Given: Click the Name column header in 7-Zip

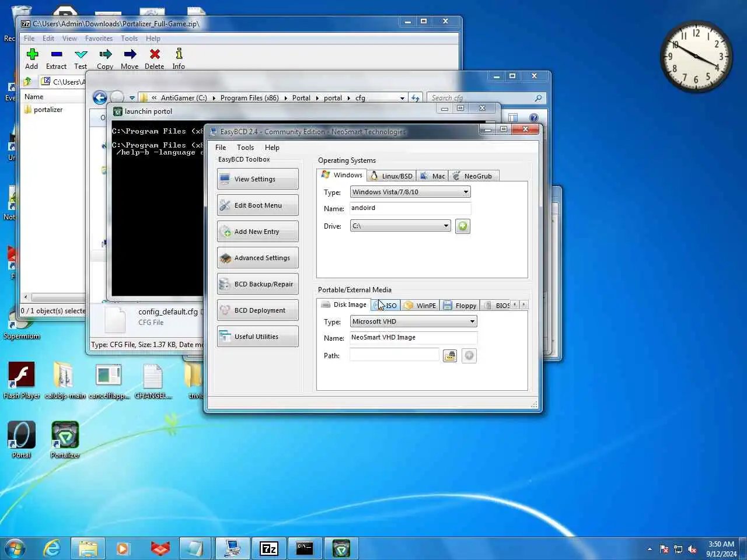Looking at the screenshot, I should pos(53,97).
